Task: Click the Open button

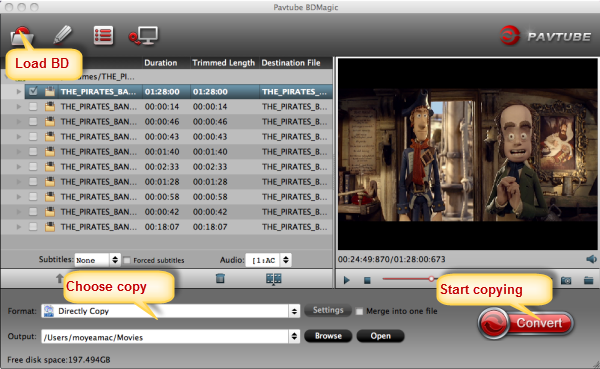Action: (380, 336)
